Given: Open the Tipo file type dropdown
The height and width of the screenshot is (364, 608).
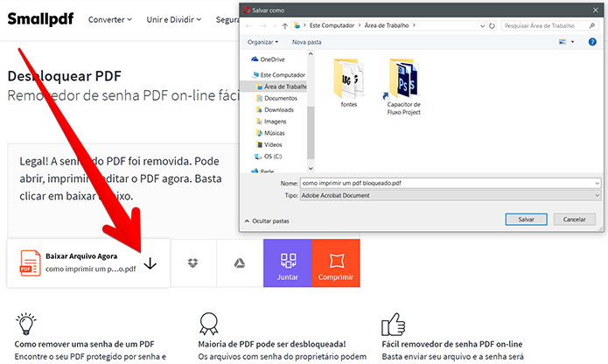Looking at the screenshot, I should (451, 195).
